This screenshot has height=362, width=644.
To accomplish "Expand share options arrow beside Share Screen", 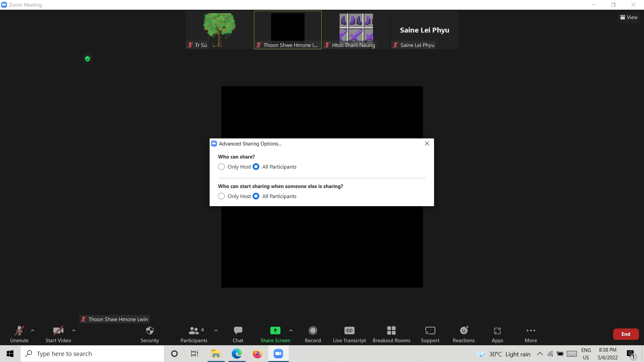I will click(x=291, y=330).
